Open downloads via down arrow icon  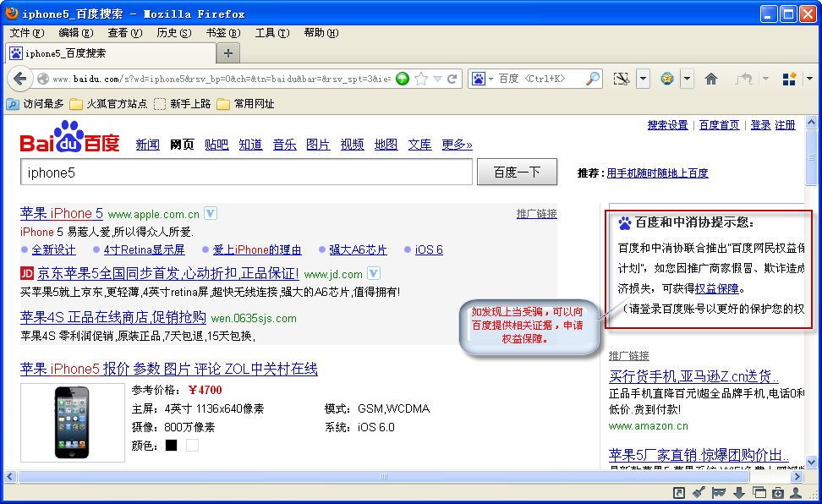coord(738,492)
